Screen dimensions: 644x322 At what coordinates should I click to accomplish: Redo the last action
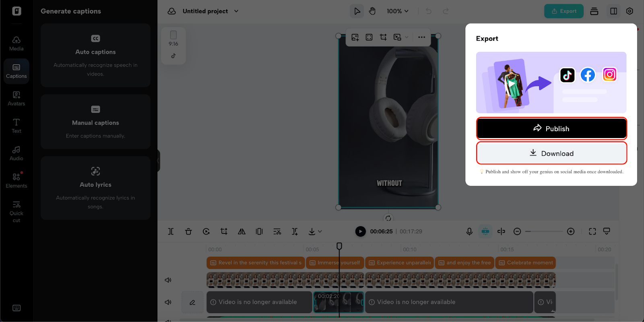[446, 11]
